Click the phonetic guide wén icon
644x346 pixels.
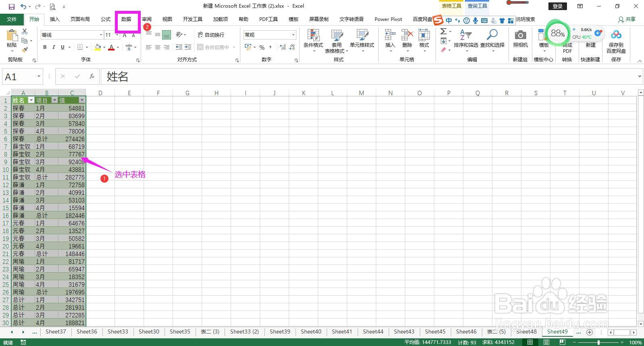(x=129, y=47)
